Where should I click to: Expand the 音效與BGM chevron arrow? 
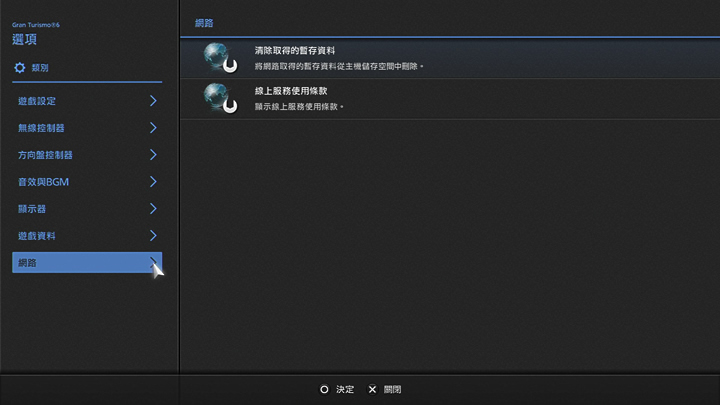[x=153, y=182]
